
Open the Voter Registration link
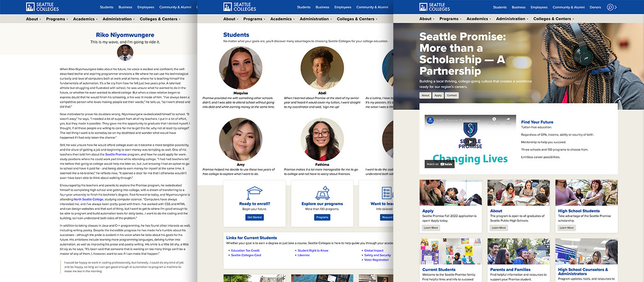click(x=376, y=260)
